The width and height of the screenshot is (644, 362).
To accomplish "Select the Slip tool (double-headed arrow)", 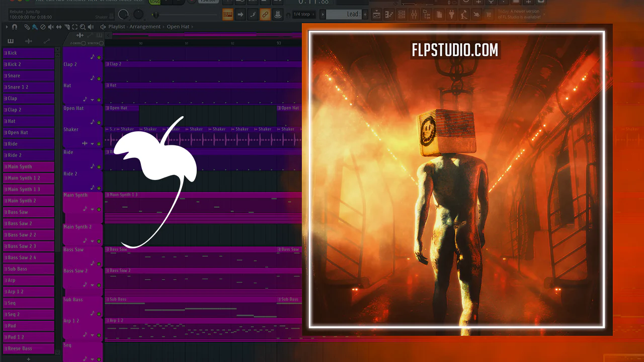I will pyautogui.click(x=59, y=27).
